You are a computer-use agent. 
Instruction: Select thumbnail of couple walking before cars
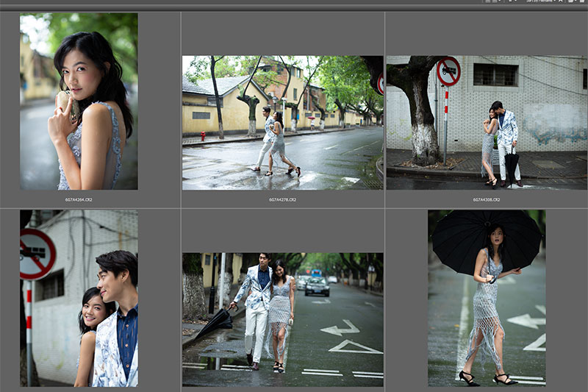click(x=283, y=320)
